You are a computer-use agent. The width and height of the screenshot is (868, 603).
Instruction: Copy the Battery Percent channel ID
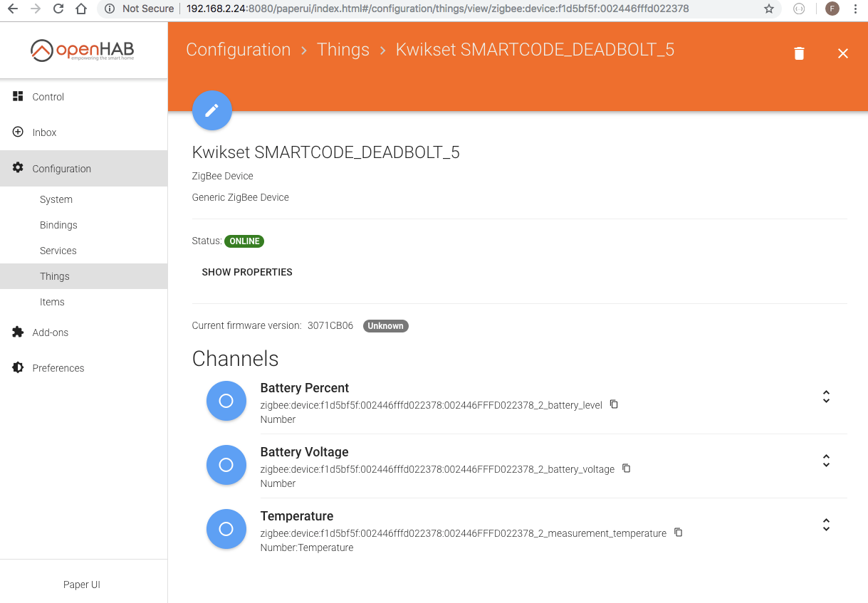point(614,404)
